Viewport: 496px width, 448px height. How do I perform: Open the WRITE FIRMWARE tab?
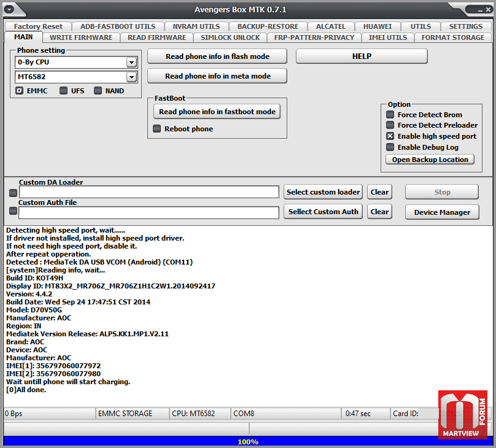pos(81,37)
